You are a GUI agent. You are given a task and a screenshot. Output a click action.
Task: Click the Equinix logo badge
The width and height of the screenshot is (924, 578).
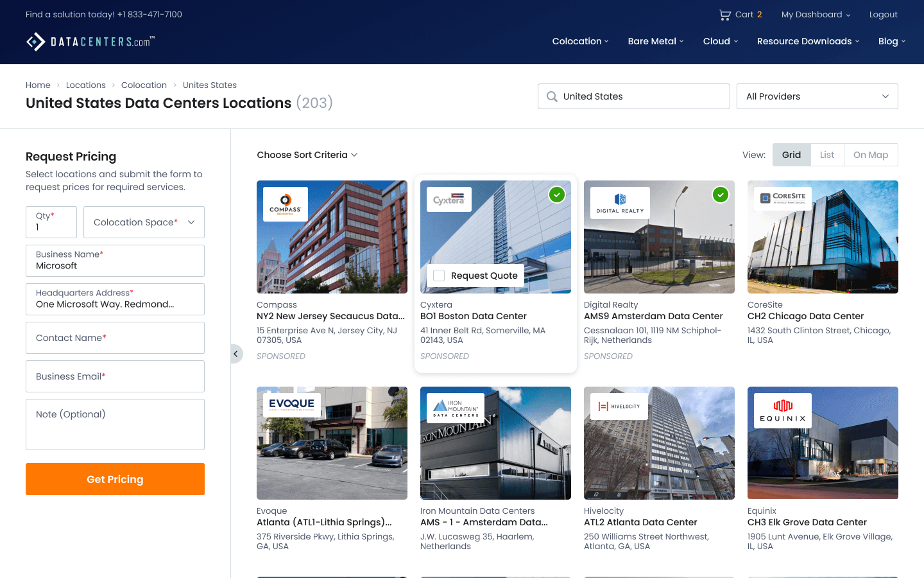point(783,410)
